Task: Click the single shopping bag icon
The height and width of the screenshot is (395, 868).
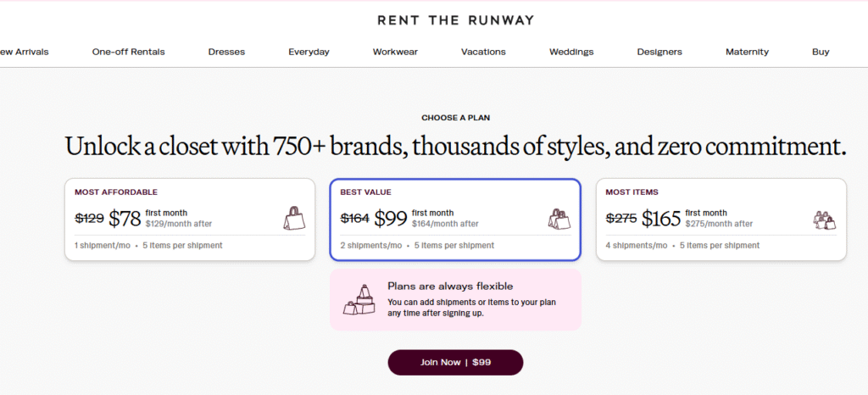Action: pos(294,219)
